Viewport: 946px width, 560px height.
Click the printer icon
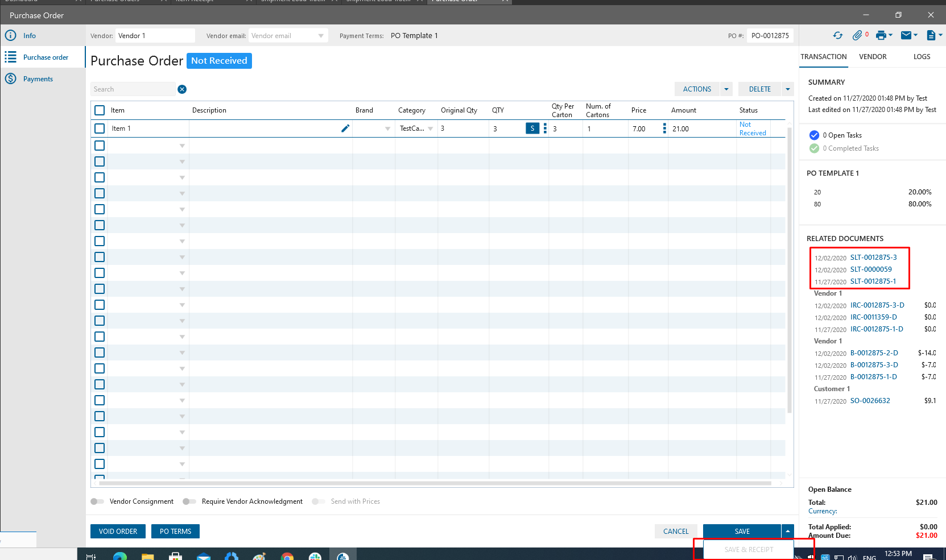pyautogui.click(x=881, y=35)
